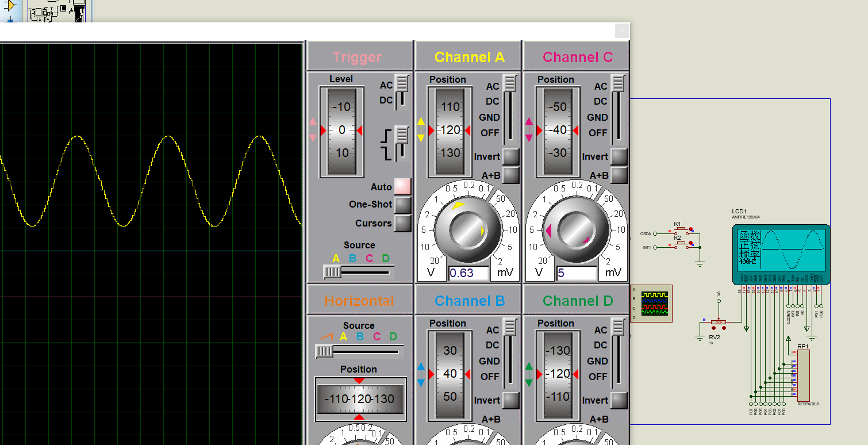Click Channel C volts/div rotary knob
Image resolution: width=868 pixels, height=445 pixels.
click(576, 231)
